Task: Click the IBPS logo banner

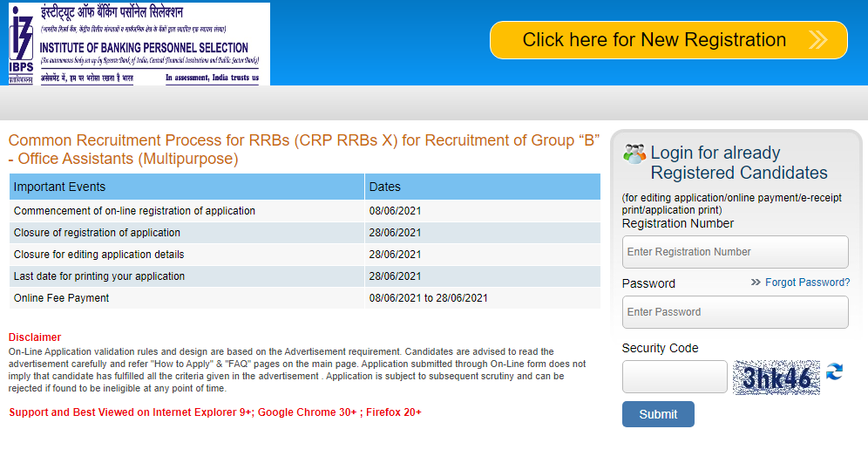Action: tap(139, 44)
